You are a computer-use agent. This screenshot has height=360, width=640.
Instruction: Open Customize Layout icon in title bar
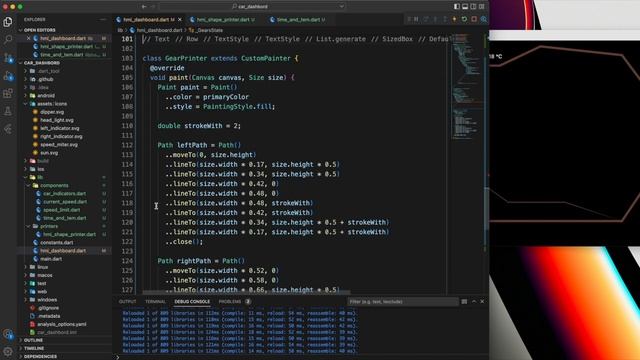tap(482, 7)
